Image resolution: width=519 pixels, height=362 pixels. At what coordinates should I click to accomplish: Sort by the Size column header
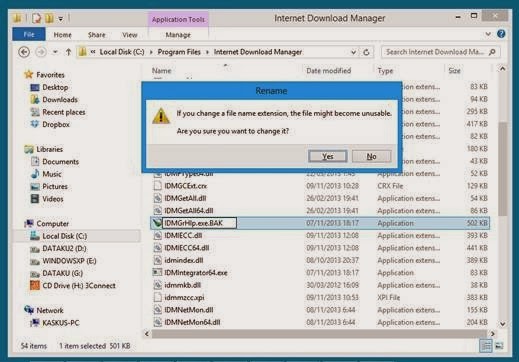[x=454, y=71]
